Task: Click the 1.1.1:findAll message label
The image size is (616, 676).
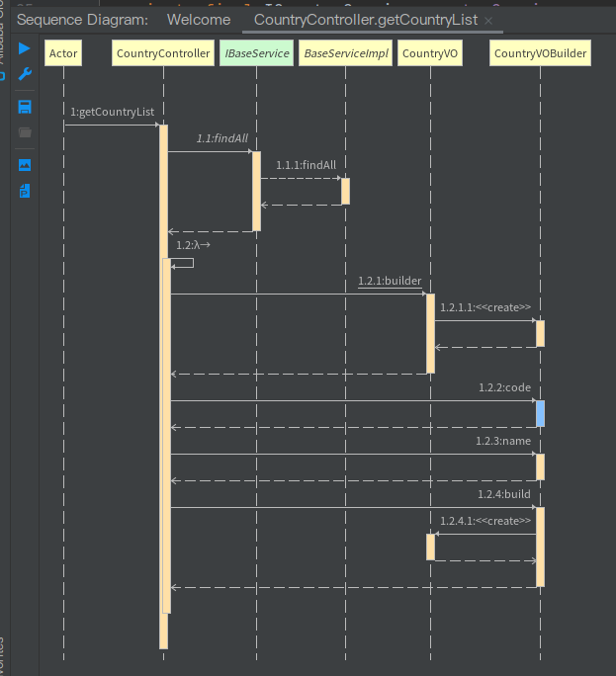Action: point(306,165)
